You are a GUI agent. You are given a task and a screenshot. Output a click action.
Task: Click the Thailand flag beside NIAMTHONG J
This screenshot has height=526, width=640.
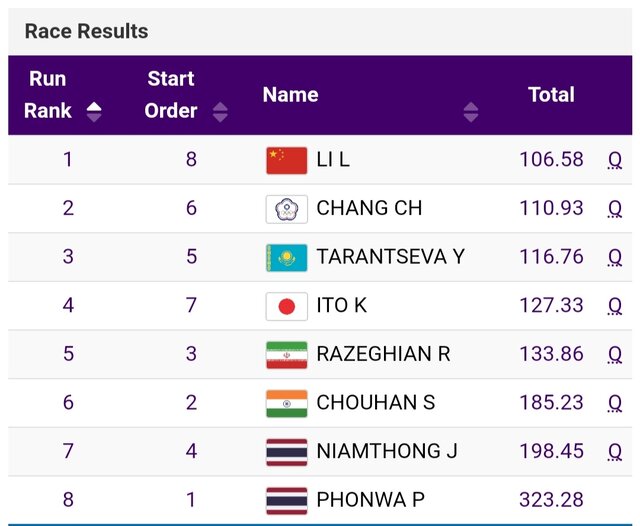pyautogui.click(x=286, y=452)
